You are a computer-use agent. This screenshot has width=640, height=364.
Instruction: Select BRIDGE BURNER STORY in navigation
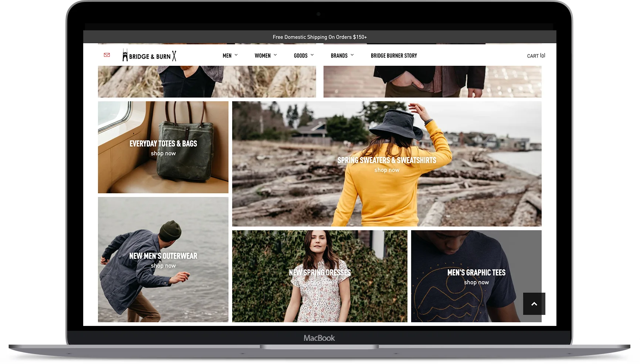(393, 55)
